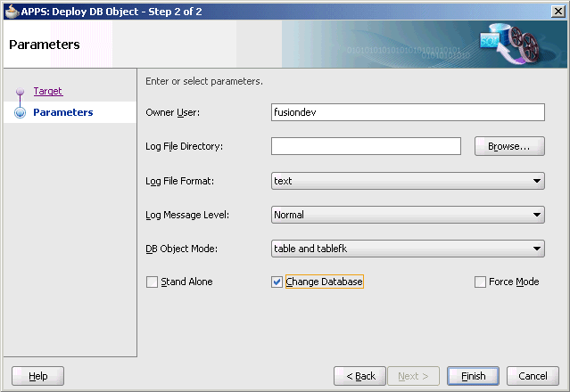Go to the Target step link
Viewport: 570px width, 392px height.
pos(48,91)
